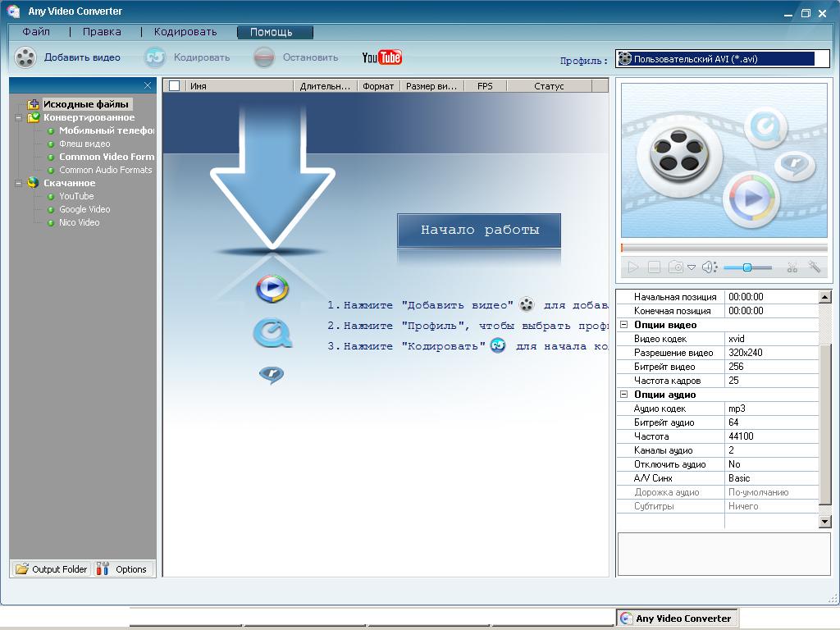Click the Windows Media Player icon under arrow
This screenshot has height=630, width=840.
coord(272,288)
